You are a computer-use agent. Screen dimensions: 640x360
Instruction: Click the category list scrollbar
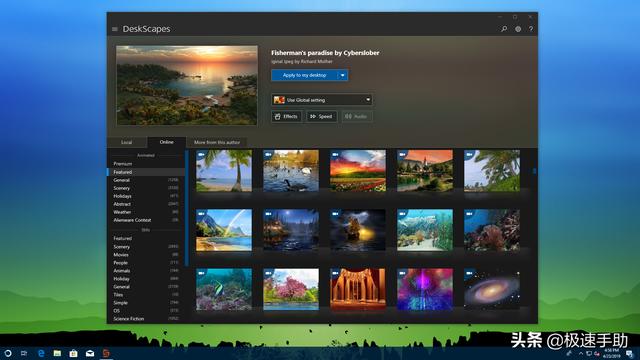pos(187,208)
